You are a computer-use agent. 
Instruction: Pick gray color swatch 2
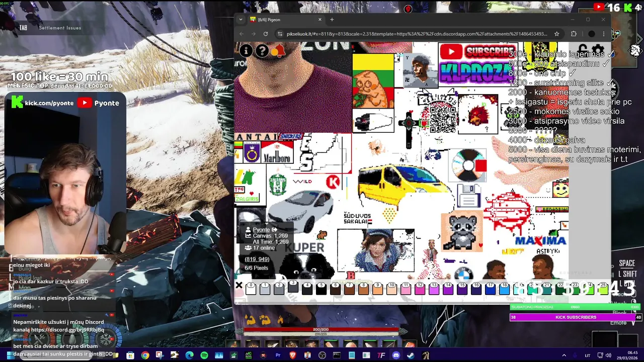279,288
